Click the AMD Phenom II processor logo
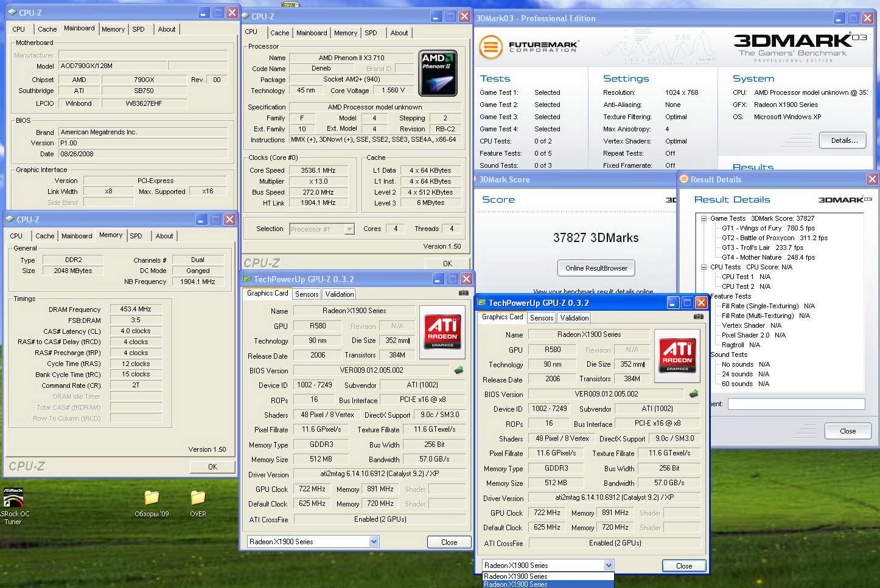The image size is (880, 588). pos(438,74)
